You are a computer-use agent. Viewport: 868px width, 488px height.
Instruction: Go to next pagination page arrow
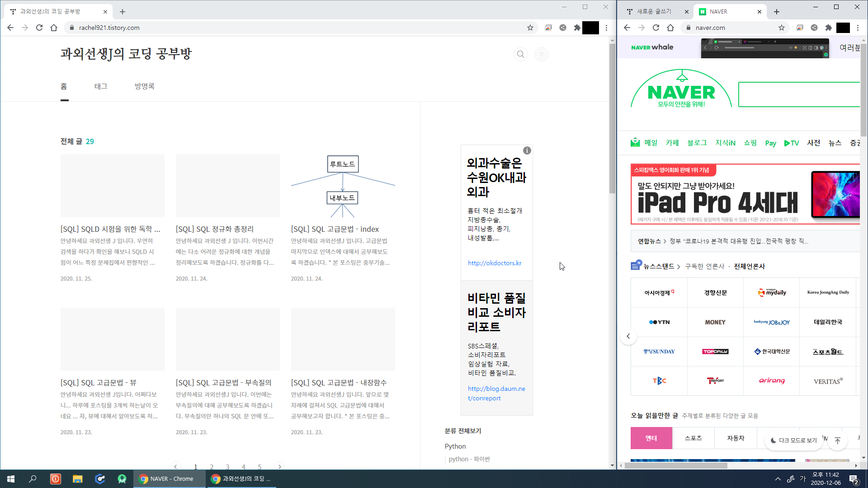coord(279,467)
